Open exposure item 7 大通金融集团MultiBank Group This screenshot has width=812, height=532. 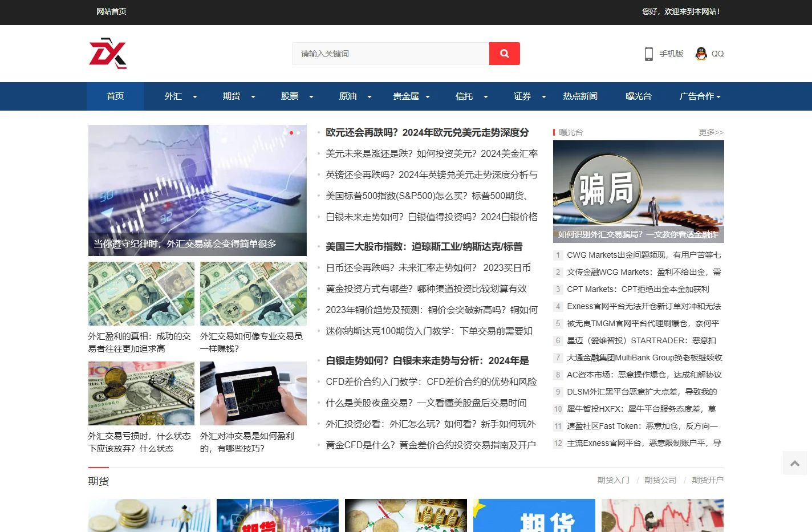tap(644, 358)
